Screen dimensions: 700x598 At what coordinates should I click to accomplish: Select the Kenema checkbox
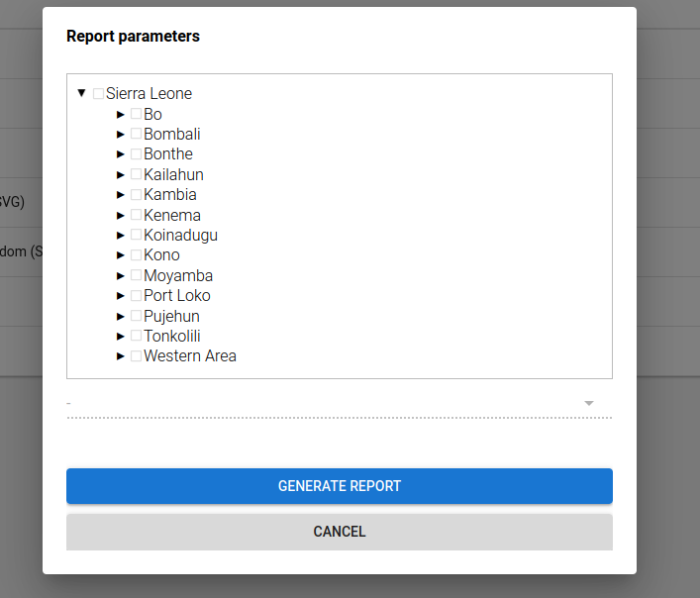point(137,215)
